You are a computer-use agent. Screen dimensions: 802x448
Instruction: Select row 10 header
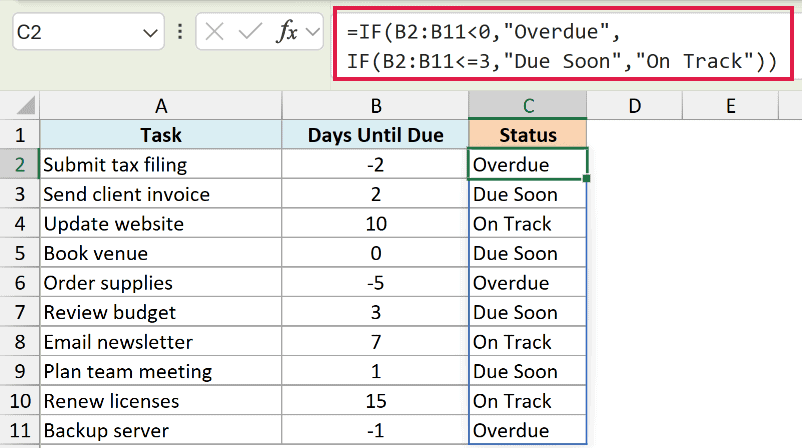19,401
